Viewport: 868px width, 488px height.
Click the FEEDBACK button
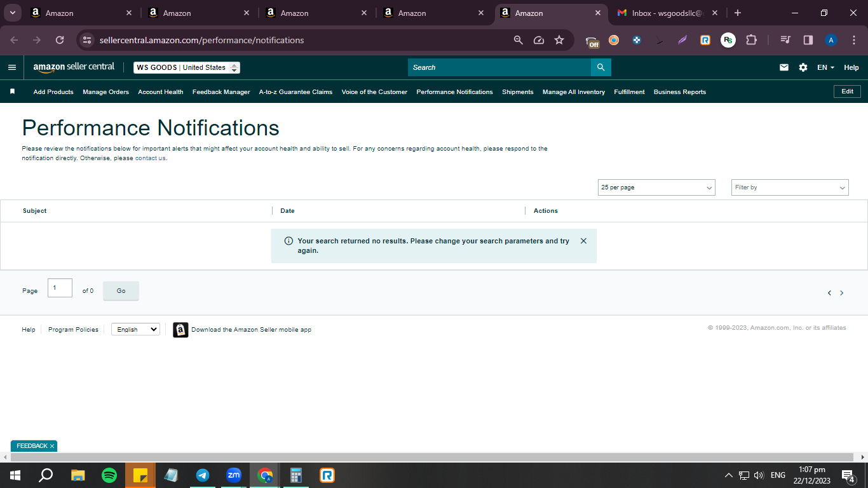tap(32, 446)
